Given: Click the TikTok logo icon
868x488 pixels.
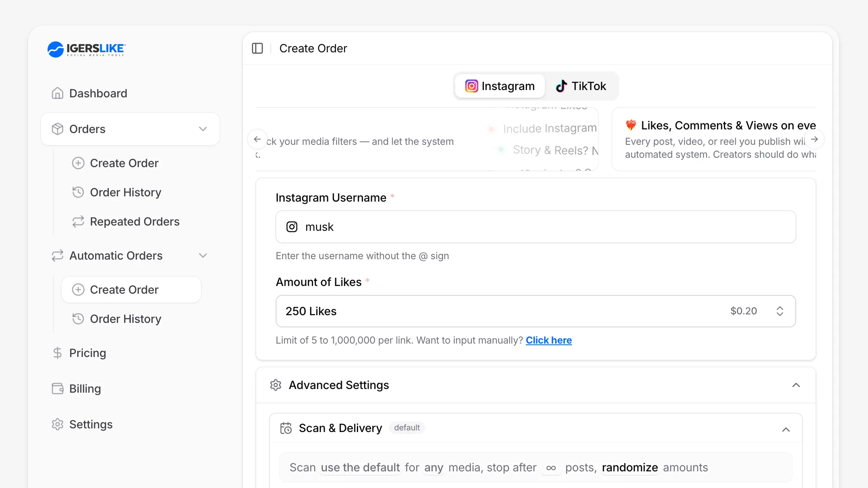Looking at the screenshot, I should pyautogui.click(x=561, y=86).
